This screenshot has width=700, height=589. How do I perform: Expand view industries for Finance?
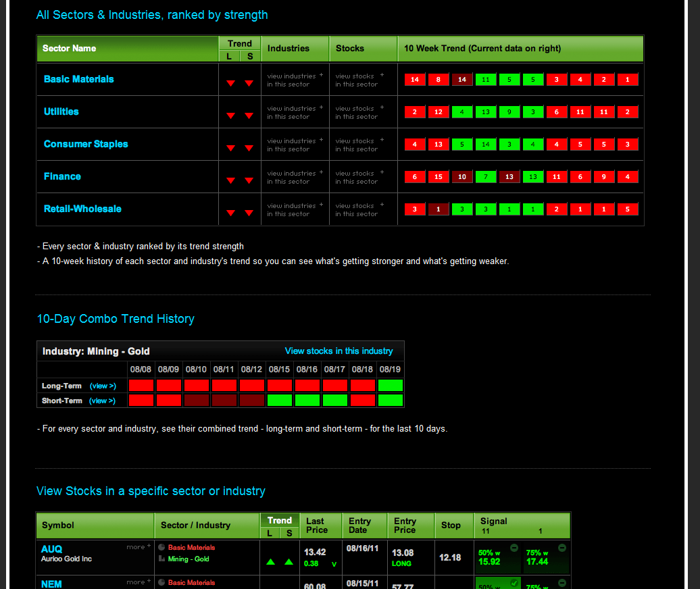click(295, 177)
